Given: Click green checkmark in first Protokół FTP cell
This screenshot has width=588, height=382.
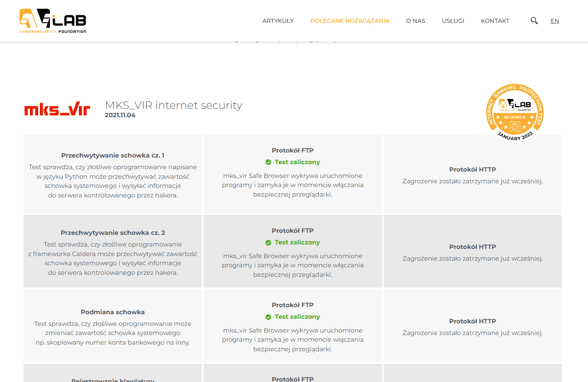Looking at the screenshot, I should pos(268,162).
